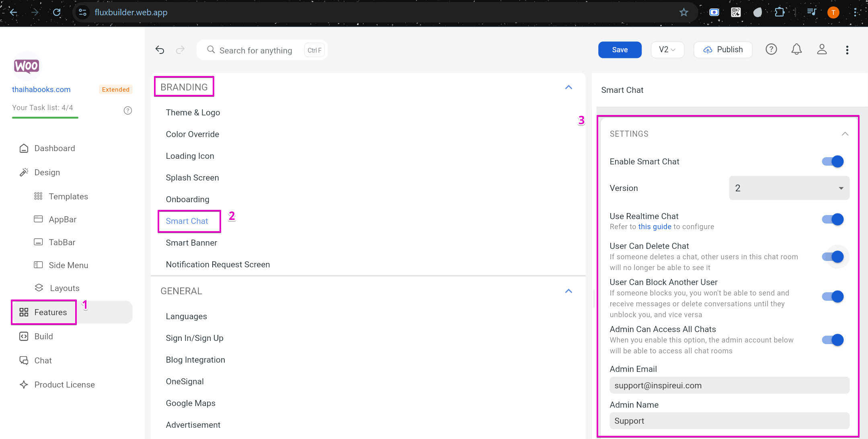
Task: Click the task list help icon
Action: coord(128,111)
